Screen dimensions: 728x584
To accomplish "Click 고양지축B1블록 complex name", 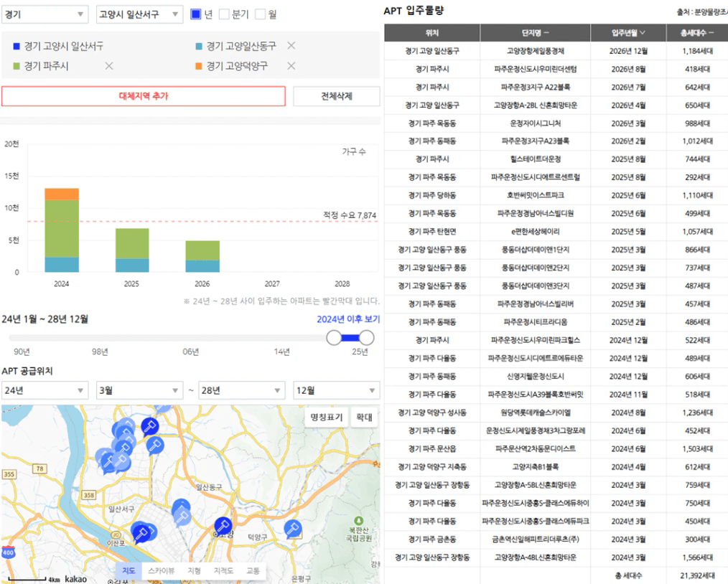I will (536, 467).
